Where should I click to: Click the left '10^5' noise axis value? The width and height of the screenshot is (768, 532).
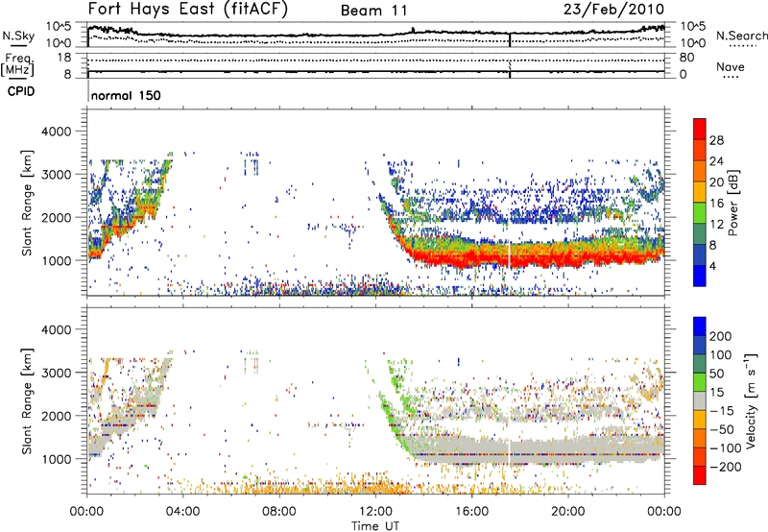(59, 27)
